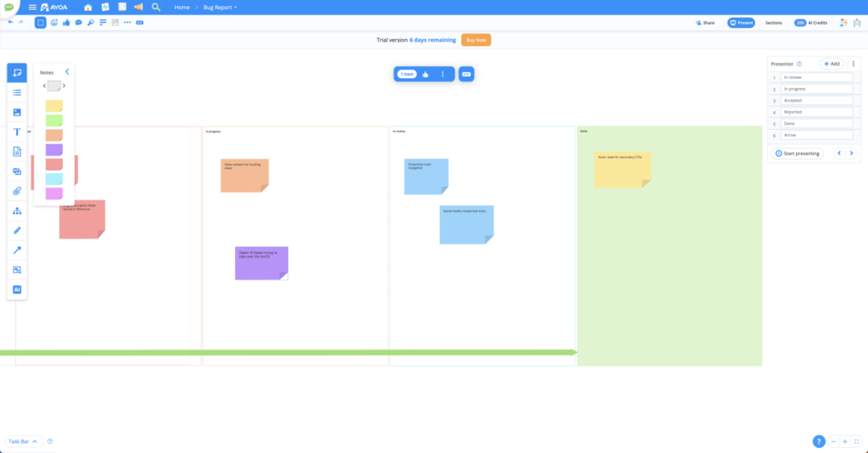Choose the Pencil drawing tool
This screenshot has height=453, width=868.
click(17, 231)
